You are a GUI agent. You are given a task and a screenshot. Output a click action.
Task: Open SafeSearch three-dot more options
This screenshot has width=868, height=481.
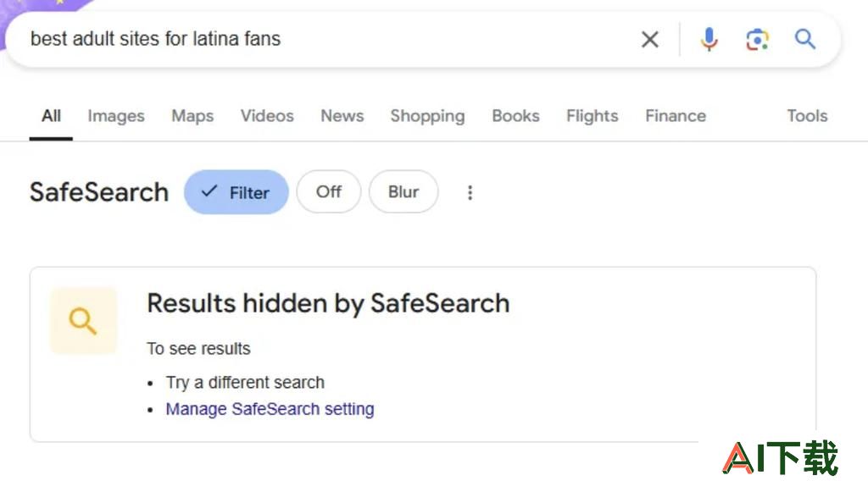coord(470,192)
